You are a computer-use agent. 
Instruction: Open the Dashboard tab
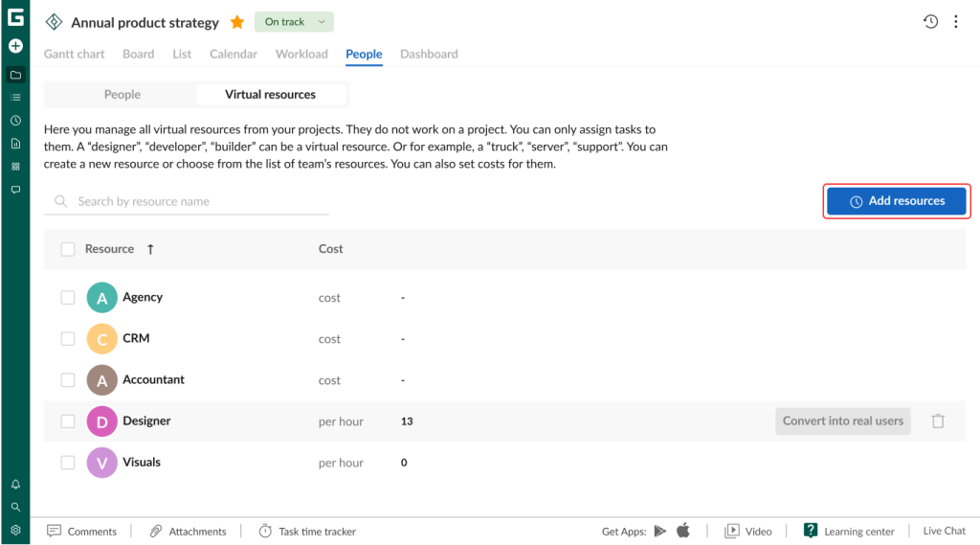click(x=429, y=54)
